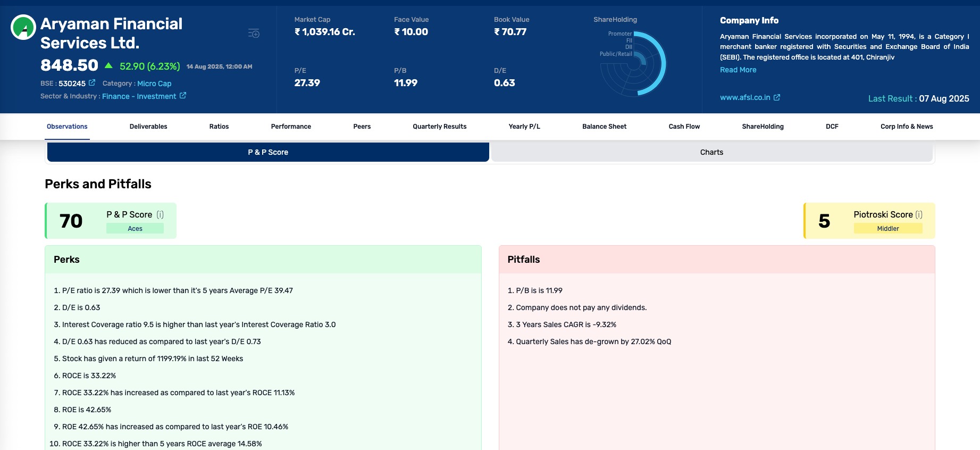The height and width of the screenshot is (450, 980).
Task: Click Public/Retail label in ShareHolding chart
Action: point(616,54)
